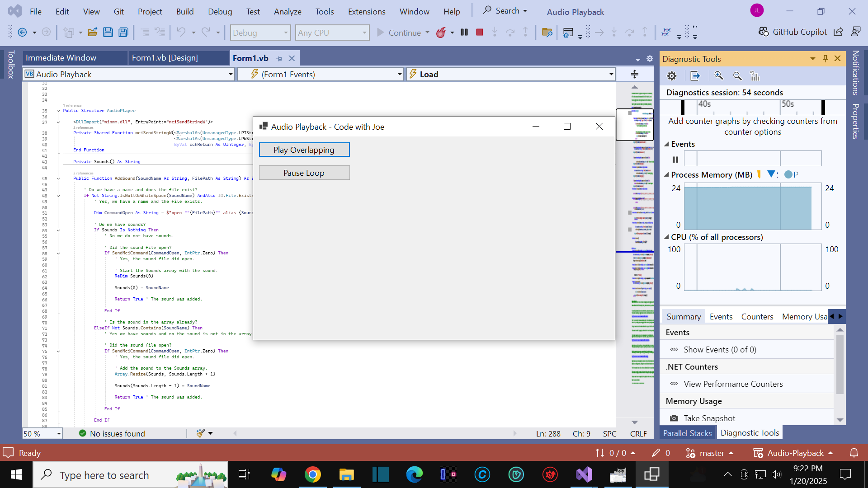This screenshot has width=868, height=488.
Task: Switch to Form1.vb [Design] tab
Action: click(165, 58)
